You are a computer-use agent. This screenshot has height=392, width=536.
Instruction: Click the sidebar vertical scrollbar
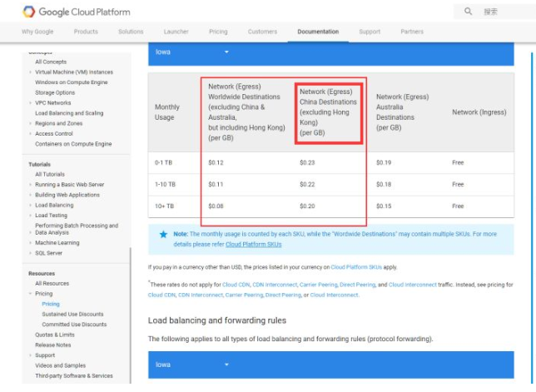[130, 315]
